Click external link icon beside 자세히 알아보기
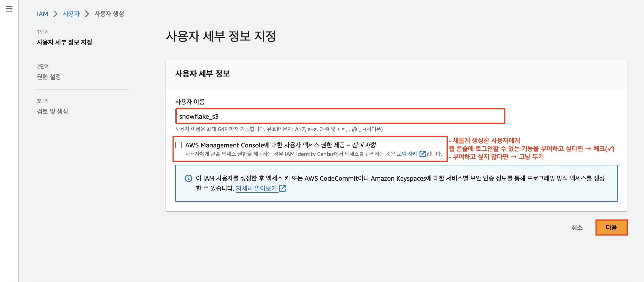 (x=282, y=188)
